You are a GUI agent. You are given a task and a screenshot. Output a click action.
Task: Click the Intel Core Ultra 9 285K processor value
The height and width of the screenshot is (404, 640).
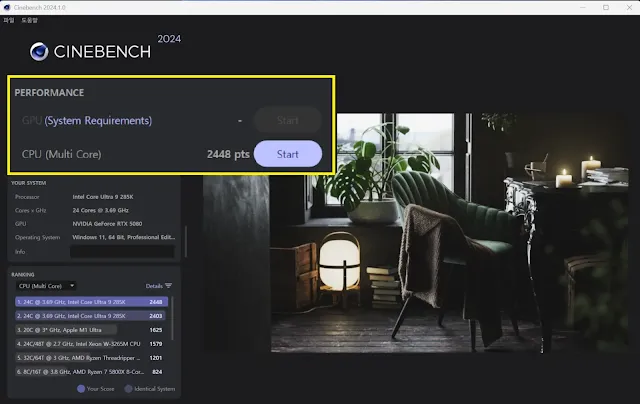coord(103,197)
